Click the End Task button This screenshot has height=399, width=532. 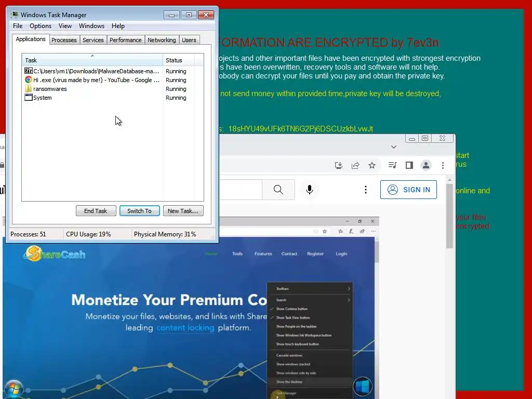coord(96,211)
